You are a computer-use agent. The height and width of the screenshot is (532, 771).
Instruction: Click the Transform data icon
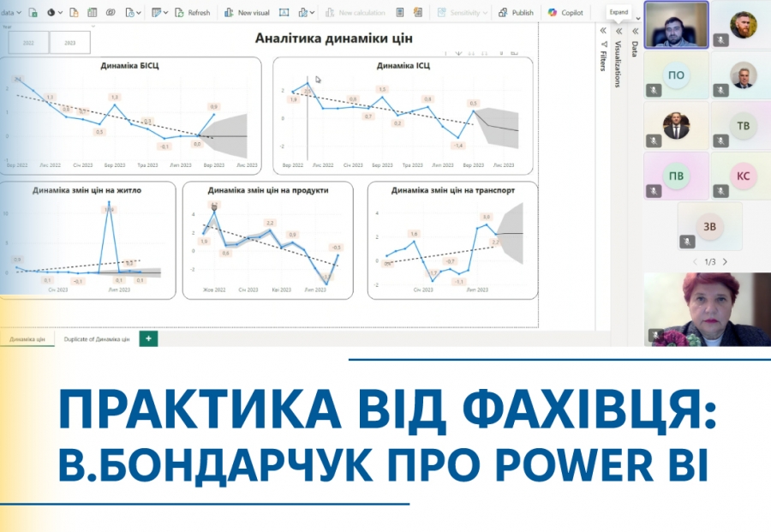[x=157, y=13]
